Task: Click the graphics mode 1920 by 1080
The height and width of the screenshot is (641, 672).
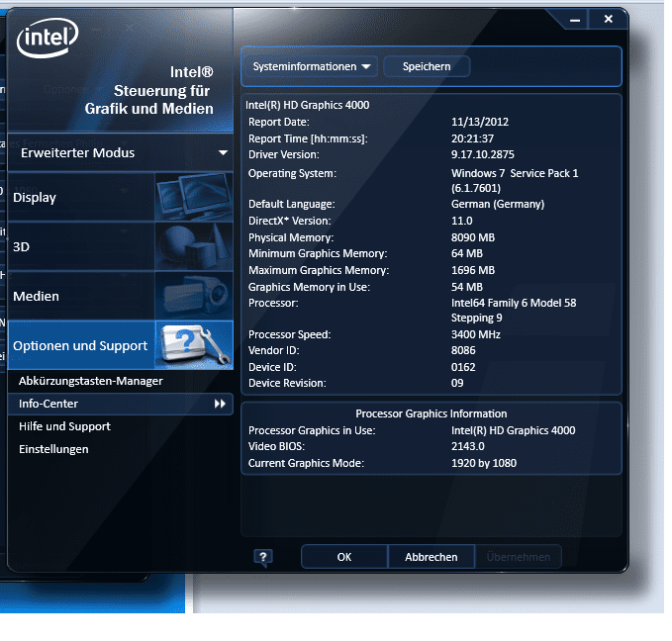Action: (x=484, y=463)
